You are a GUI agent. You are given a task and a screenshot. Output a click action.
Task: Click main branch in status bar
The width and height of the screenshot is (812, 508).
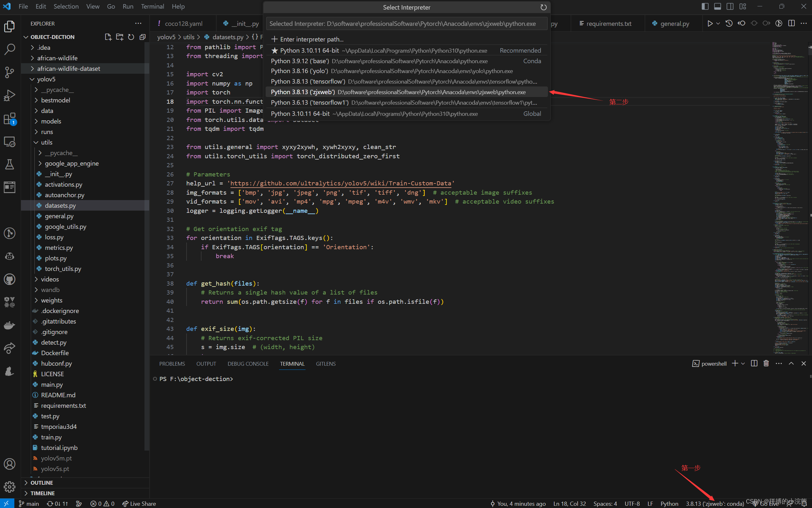click(x=29, y=504)
